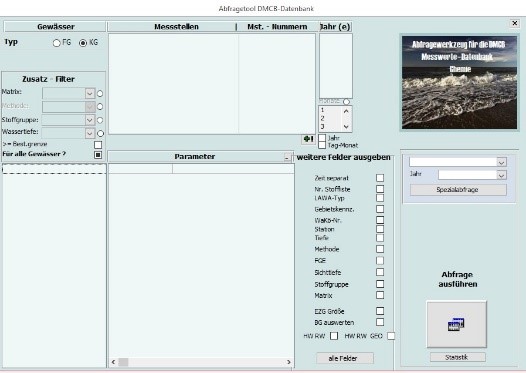Collapse the Parameter panel with minus button
Image resolution: width=526 pixels, height=373 pixels.
click(x=287, y=157)
